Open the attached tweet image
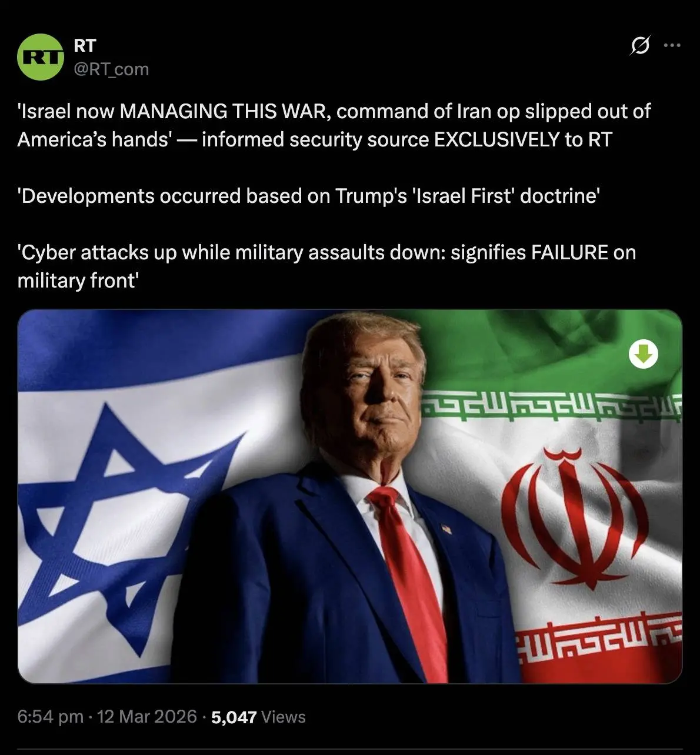 click(x=350, y=496)
